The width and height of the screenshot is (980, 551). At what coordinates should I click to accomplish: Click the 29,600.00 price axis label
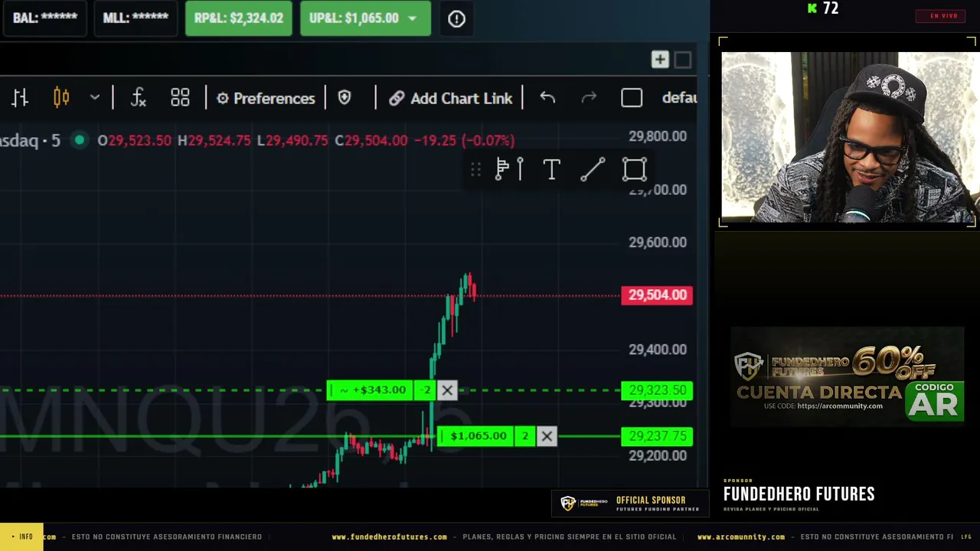658,243
